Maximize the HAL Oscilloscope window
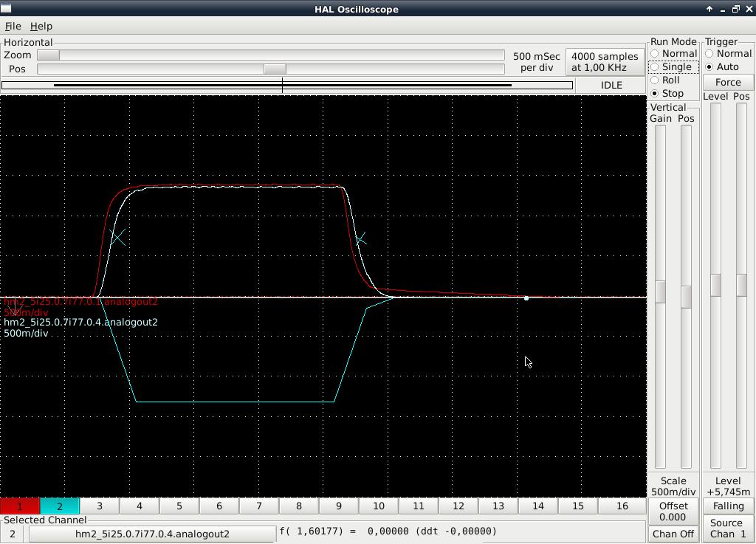 point(736,9)
